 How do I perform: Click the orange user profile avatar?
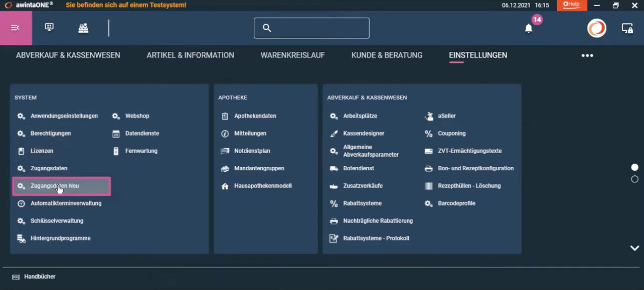point(597,28)
